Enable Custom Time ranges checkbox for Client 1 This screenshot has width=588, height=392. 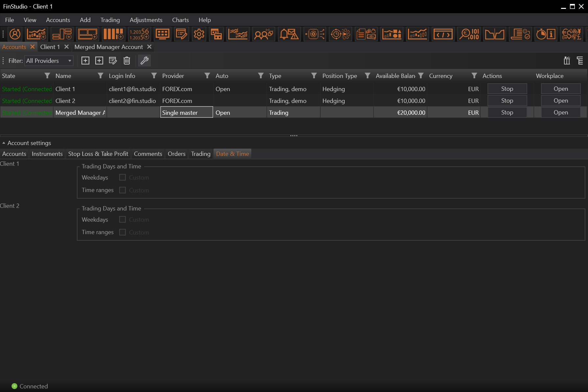pyautogui.click(x=123, y=190)
